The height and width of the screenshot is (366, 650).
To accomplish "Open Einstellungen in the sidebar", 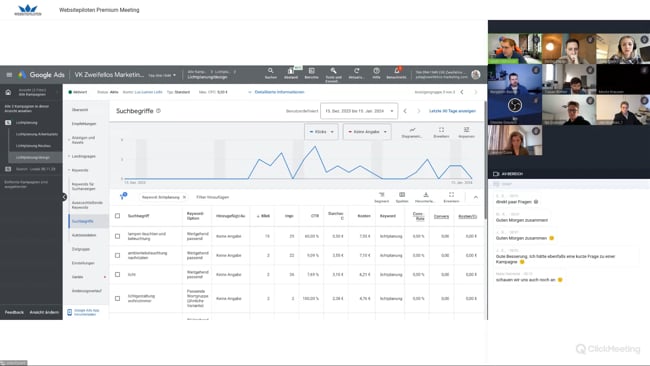I will point(83,263).
